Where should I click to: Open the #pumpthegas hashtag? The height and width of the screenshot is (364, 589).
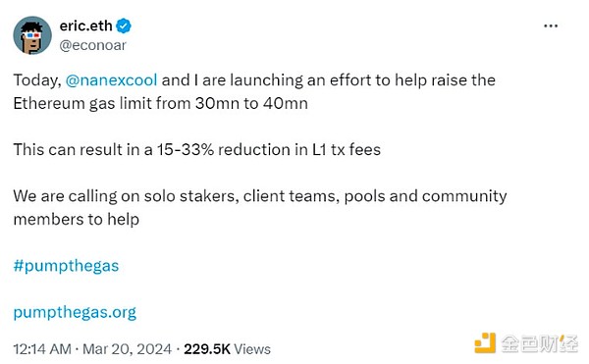(x=66, y=266)
